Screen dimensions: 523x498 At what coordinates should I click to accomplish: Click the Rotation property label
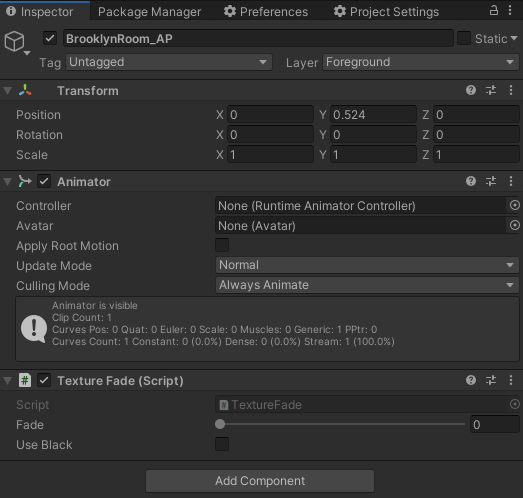click(x=39, y=135)
